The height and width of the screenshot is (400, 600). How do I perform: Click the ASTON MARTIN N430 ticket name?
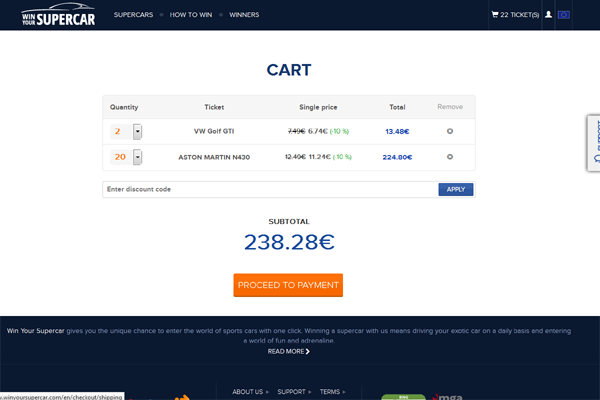coord(214,157)
